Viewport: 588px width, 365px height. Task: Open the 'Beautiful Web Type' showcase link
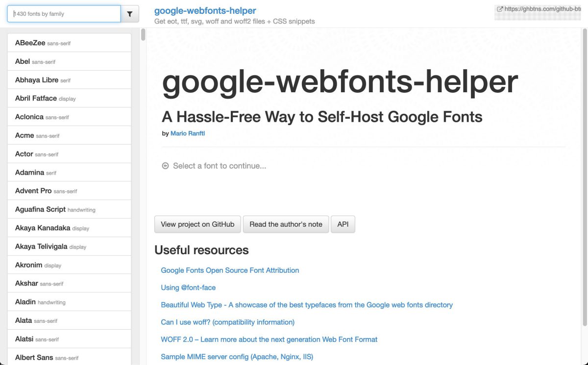306,305
